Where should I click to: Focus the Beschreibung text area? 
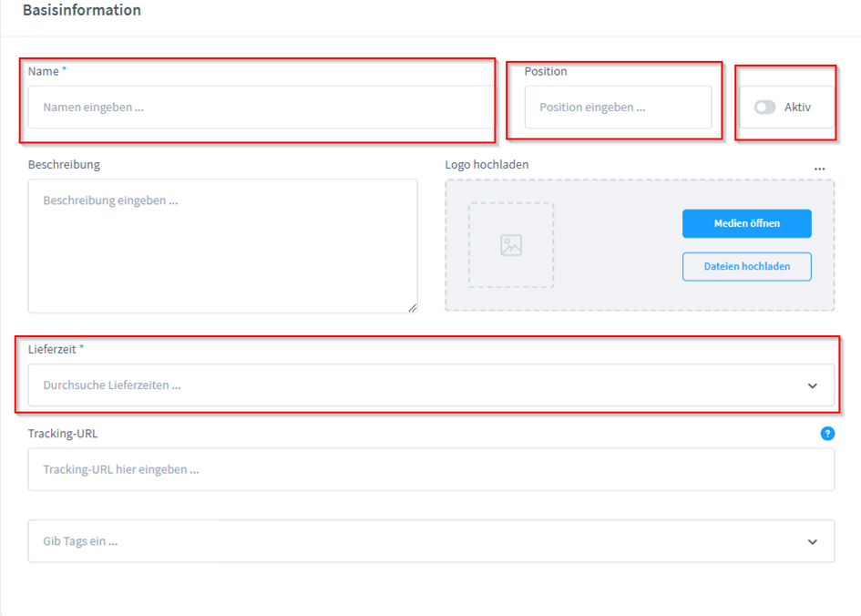pos(222,246)
